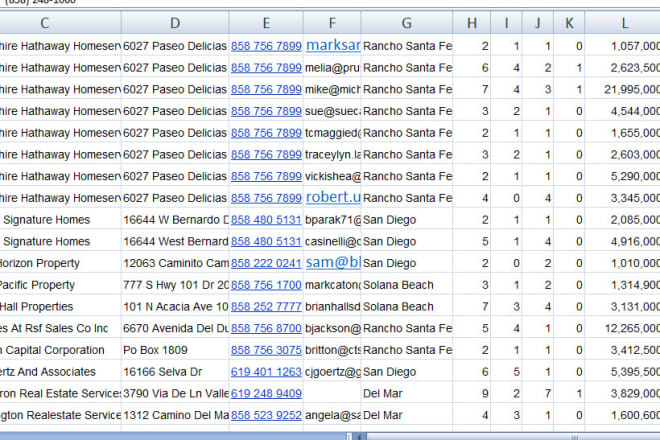Select column L header

[623, 23]
